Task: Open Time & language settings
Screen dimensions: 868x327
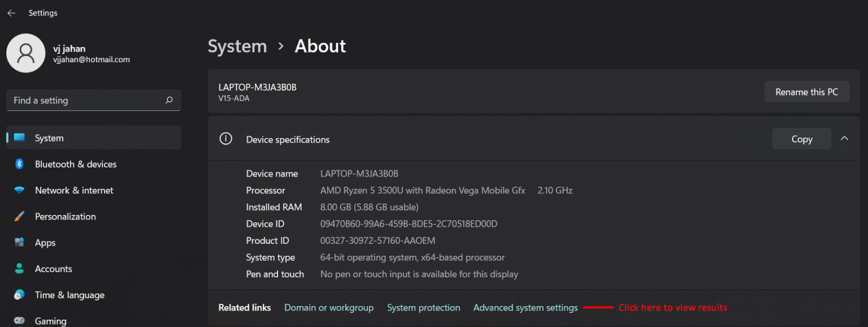Action: [70, 295]
